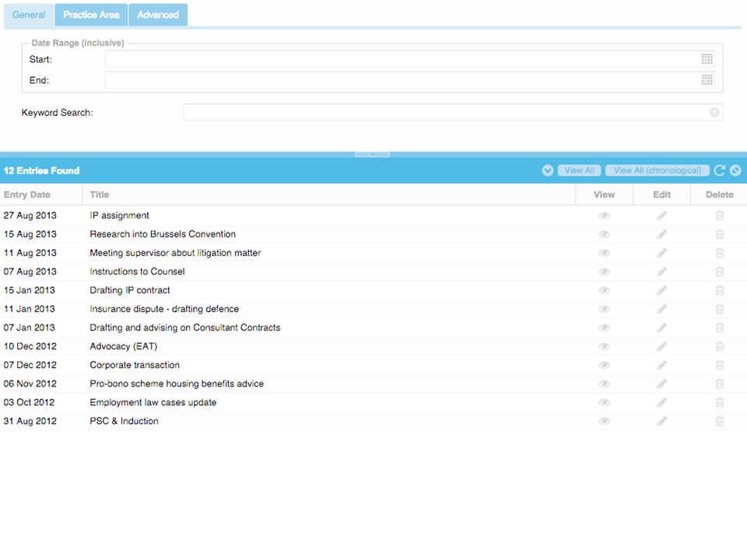The image size is (747, 560).
Task: Delete the Consultant Contracts entry
Action: 719,327
